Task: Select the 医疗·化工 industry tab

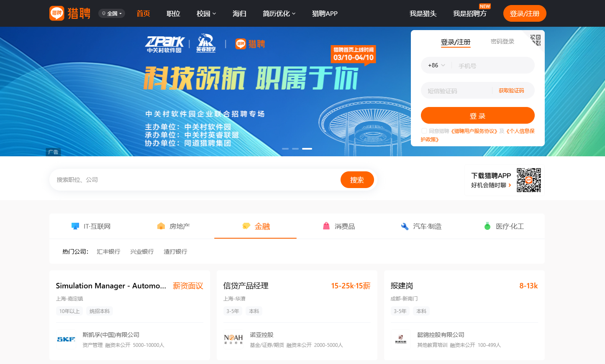Action: (503, 226)
